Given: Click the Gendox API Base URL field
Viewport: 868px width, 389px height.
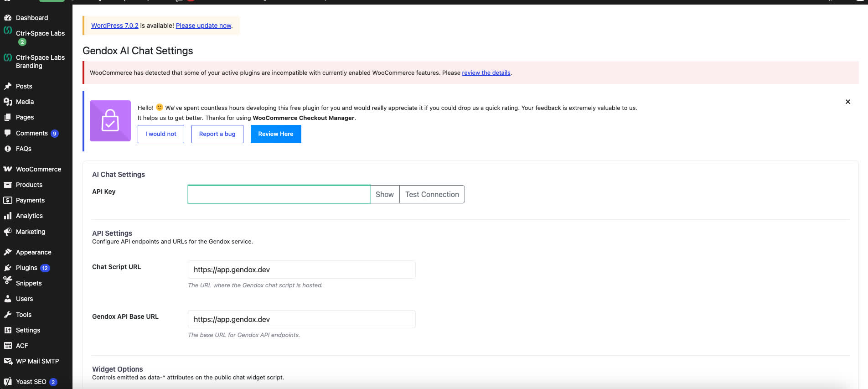Looking at the screenshot, I should click(x=302, y=319).
